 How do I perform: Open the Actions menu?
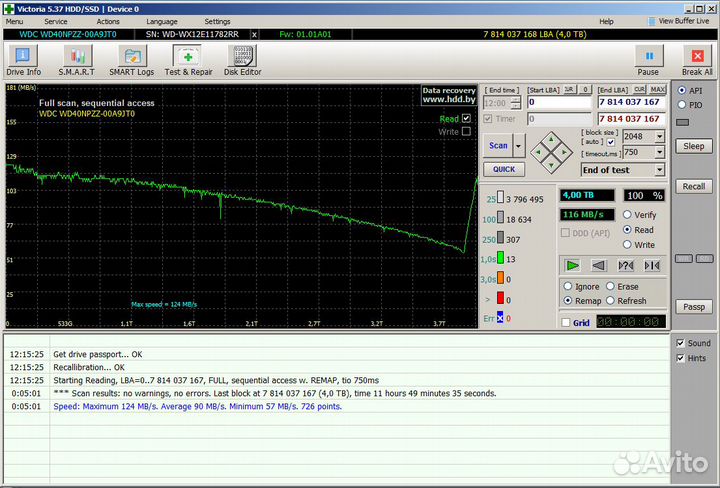coord(108,21)
